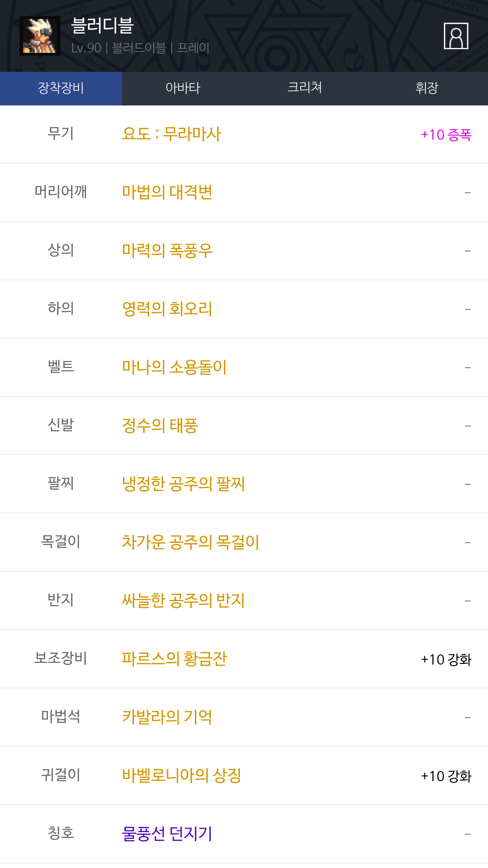Click earring 바벨로니아의 상징
Image resolution: width=488 pixels, height=868 pixels.
click(x=181, y=776)
